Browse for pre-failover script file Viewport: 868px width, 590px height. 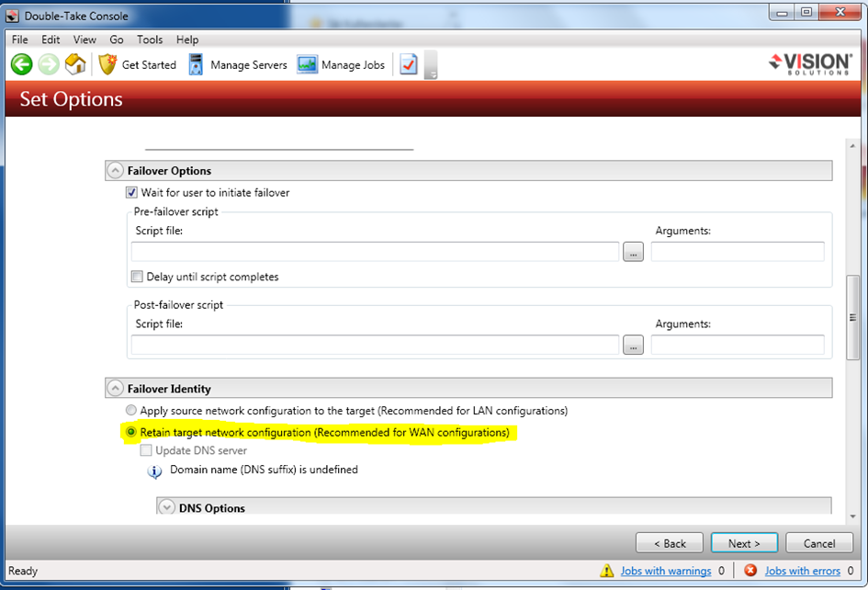click(x=633, y=252)
